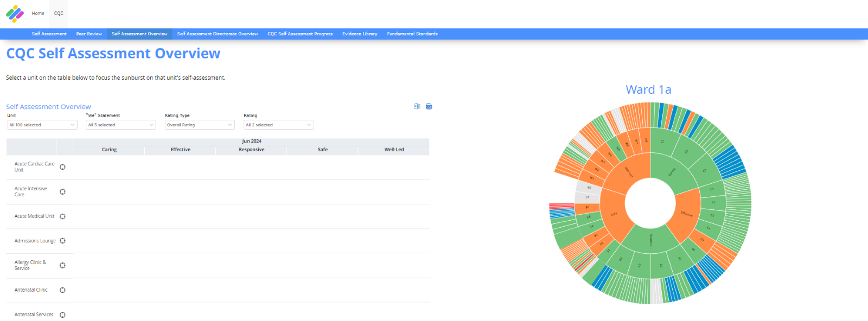Focus sunburst on Antenatal Clinic
868x321 pixels.
point(62,290)
